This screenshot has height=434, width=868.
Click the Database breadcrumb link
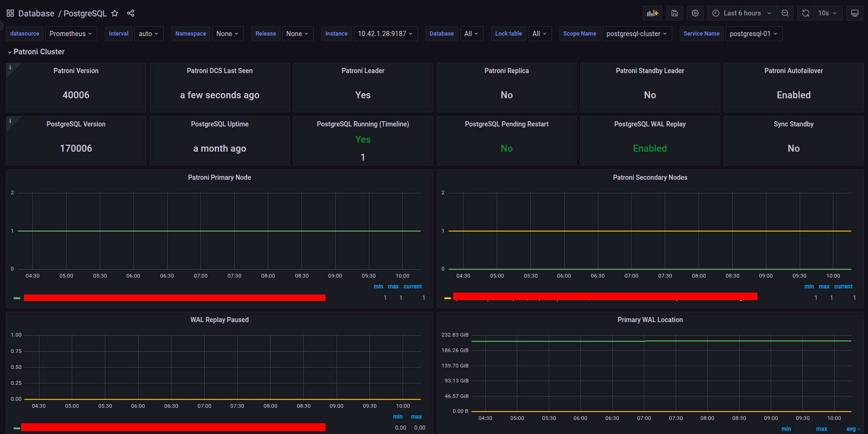pyautogui.click(x=36, y=13)
